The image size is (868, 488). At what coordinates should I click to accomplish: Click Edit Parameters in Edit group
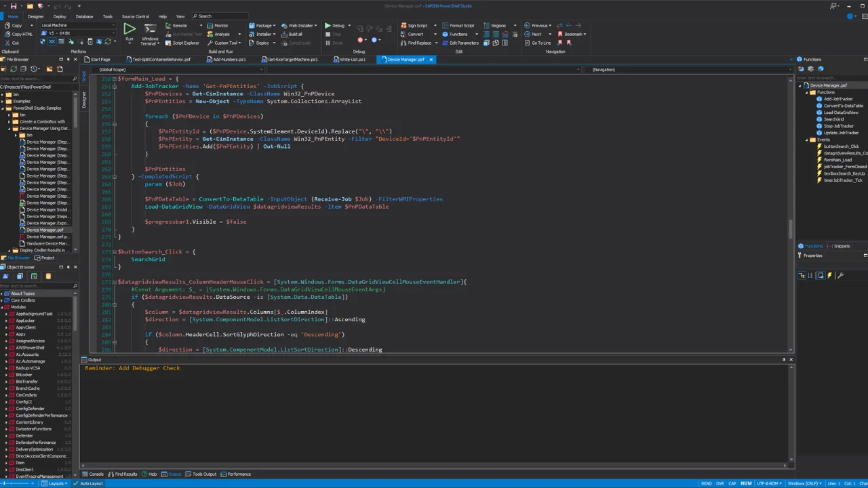click(459, 43)
